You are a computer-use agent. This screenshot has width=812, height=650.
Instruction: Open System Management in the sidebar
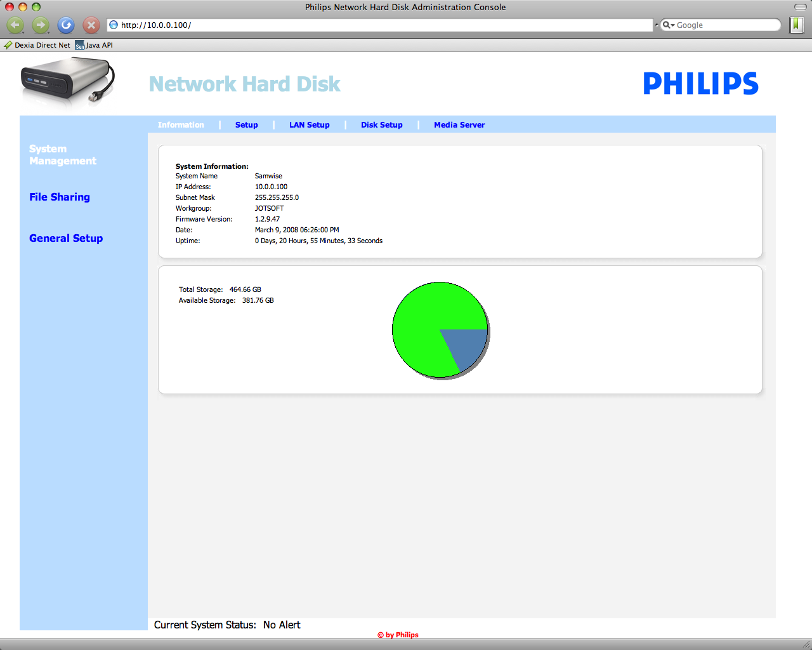pos(63,155)
